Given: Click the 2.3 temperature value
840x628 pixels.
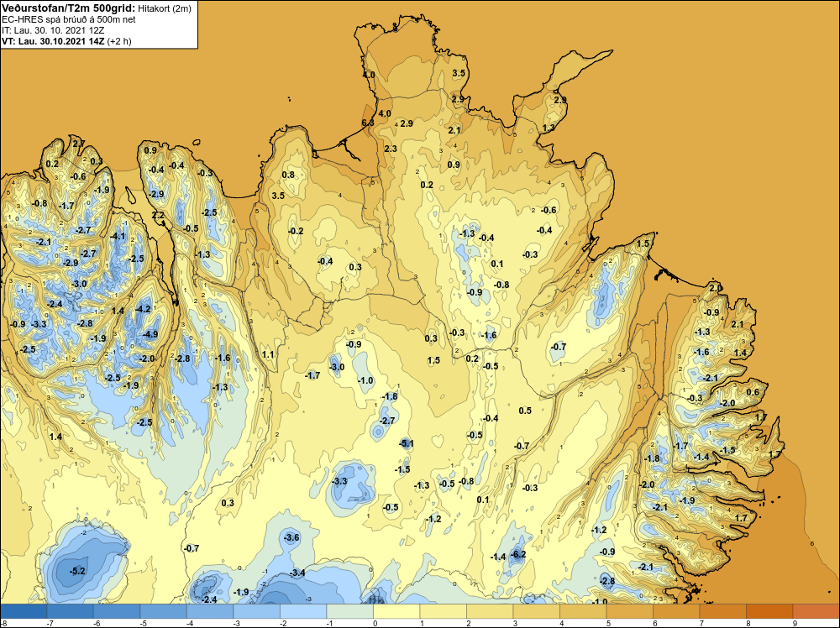Looking at the screenshot, I should click(391, 149).
